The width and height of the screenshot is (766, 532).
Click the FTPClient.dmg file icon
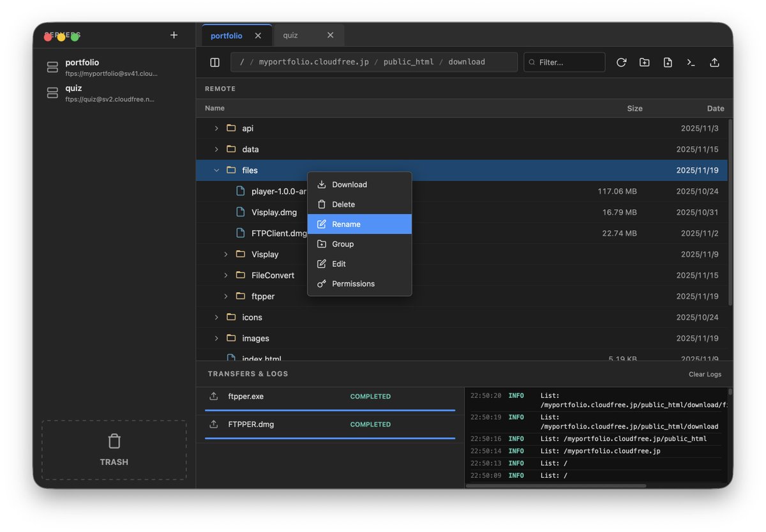pos(241,233)
